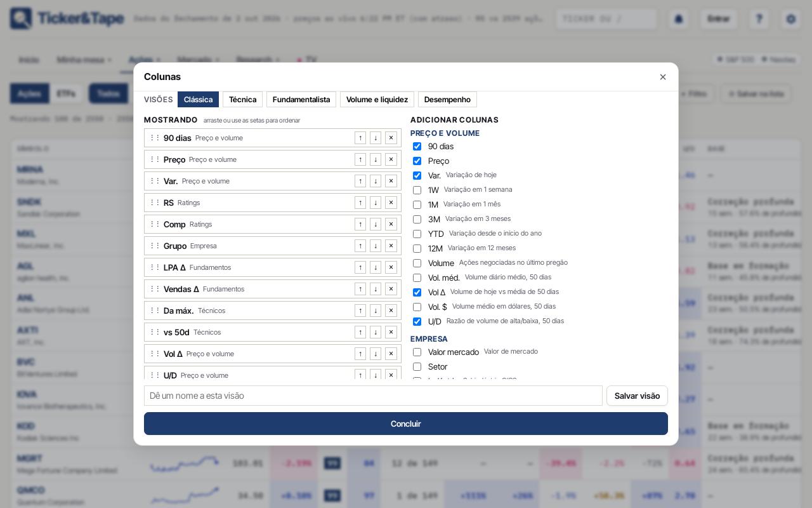The image size is (812, 508).
Task: Click the drag handle of the LPA Δ row
Action: [x=155, y=267]
